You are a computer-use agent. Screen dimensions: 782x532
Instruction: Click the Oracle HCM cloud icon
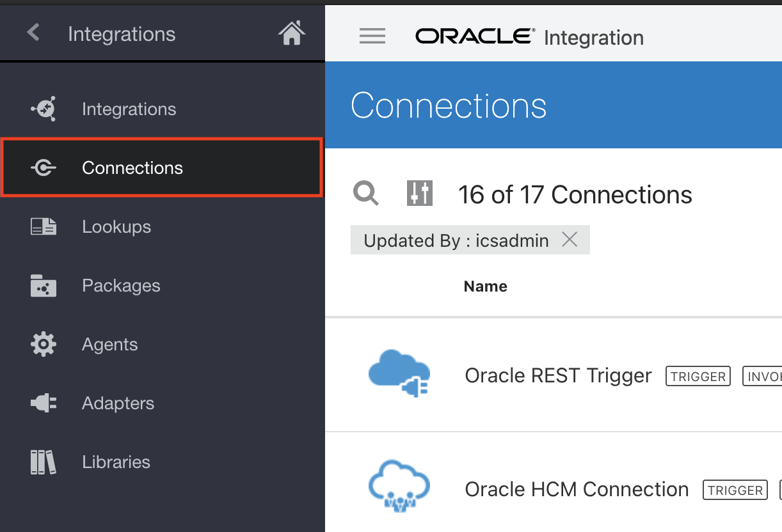(x=399, y=487)
